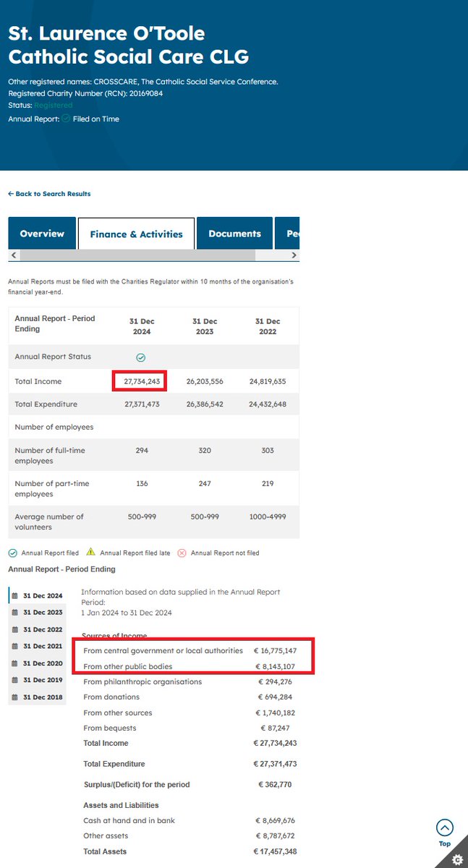The image size is (468, 868).
Task: Click 'Cash at hand and in bank' row
Action: point(190,821)
